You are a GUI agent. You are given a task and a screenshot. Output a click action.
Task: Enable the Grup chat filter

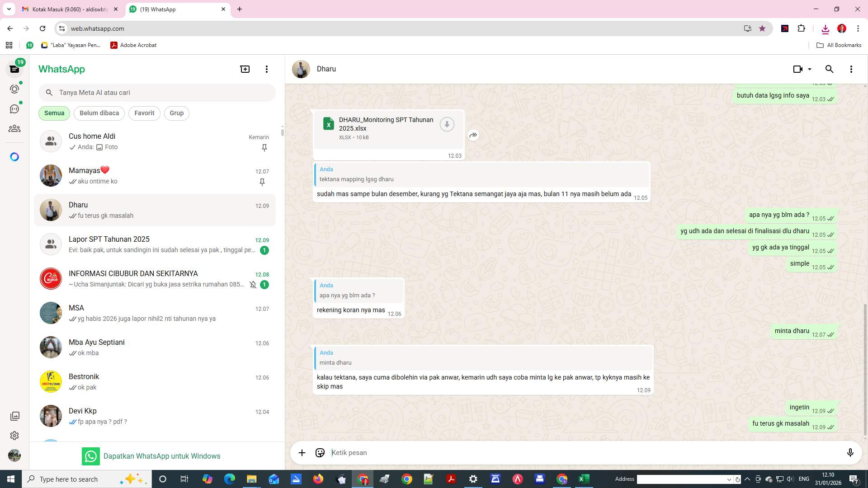pyautogui.click(x=176, y=113)
